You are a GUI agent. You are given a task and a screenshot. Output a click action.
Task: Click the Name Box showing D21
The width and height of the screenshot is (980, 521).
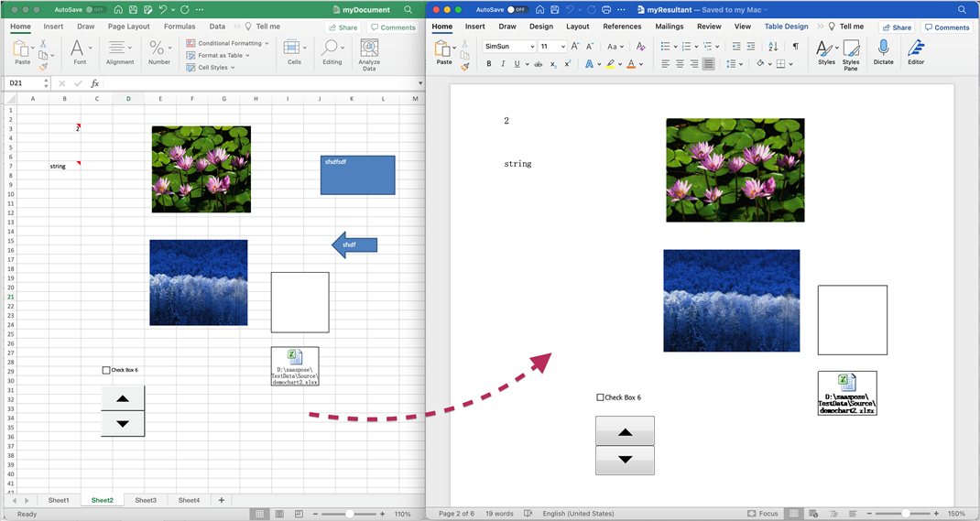coord(27,83)
